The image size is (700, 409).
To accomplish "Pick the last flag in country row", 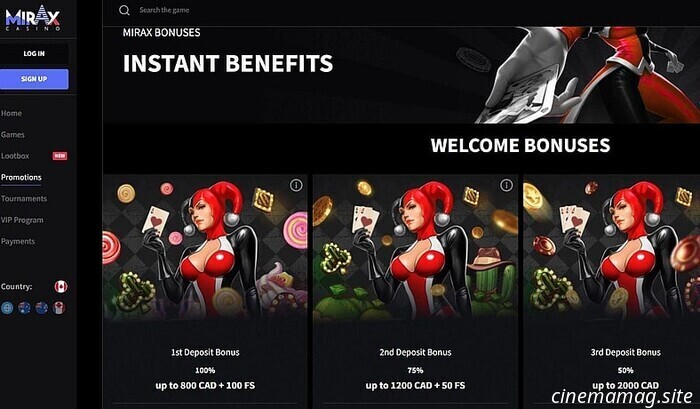I will (59, 308).
